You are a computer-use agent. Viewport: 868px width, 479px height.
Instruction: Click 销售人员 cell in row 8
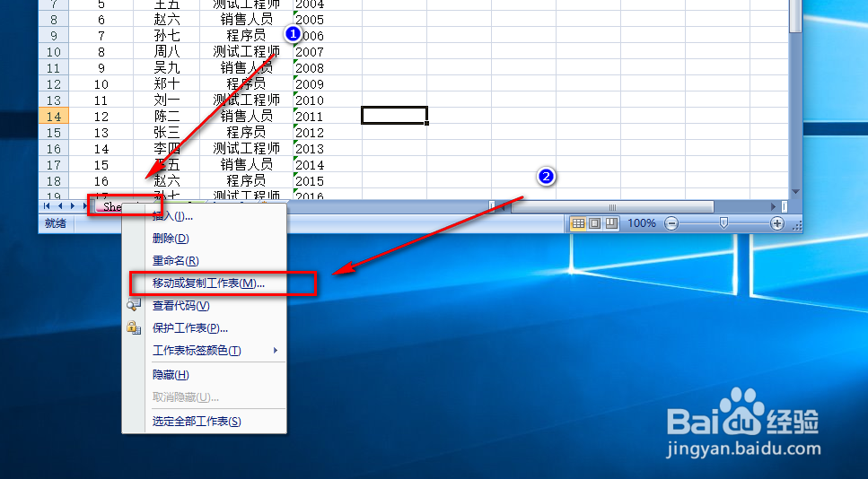246,20
